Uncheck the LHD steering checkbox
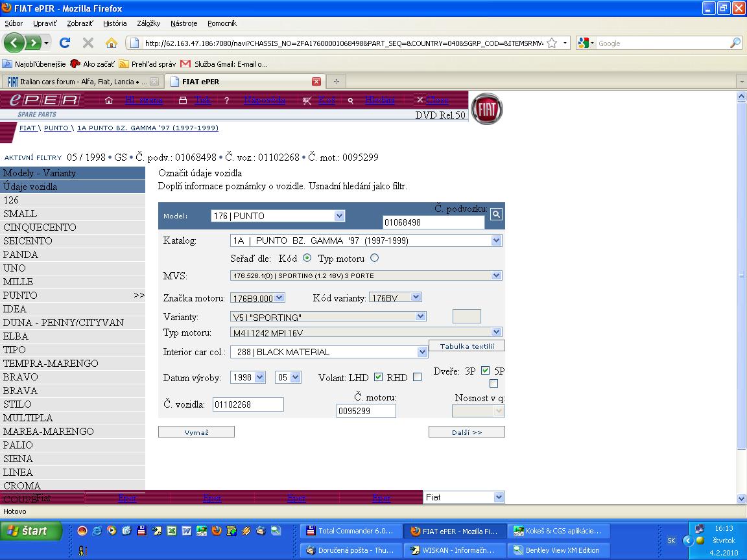Screen dimensions: 747x560 pos(379,377)
